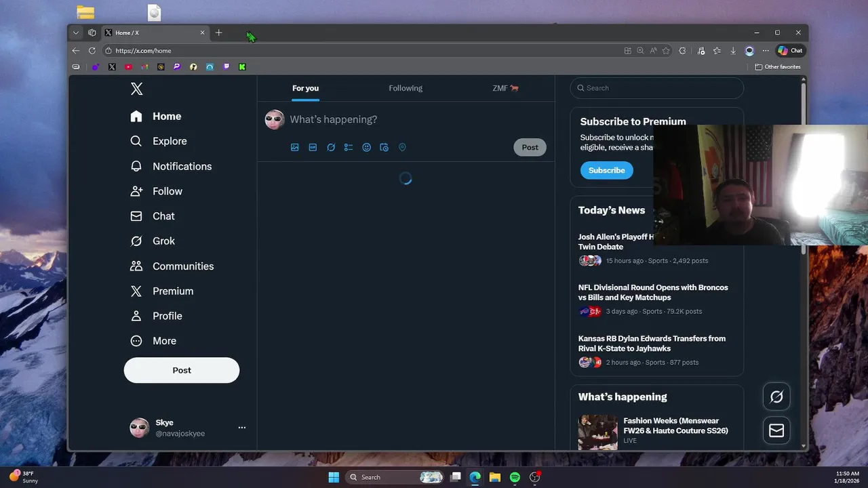Open Chat in the left navigation
This screenshot has height=488, width=868.
pos(153,216)
